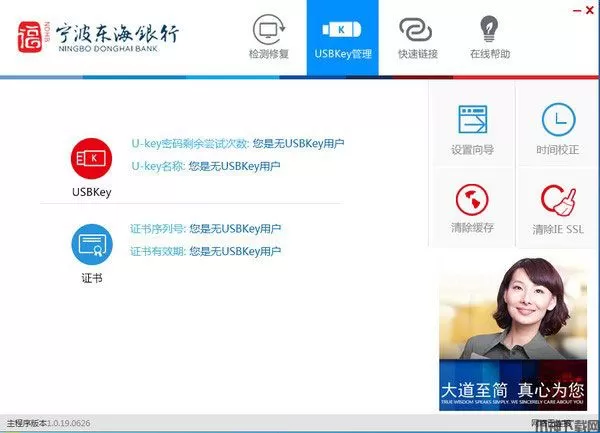Close the bank assistant window
The height and width of the screenshot is (433, 600).
[590, 11]
